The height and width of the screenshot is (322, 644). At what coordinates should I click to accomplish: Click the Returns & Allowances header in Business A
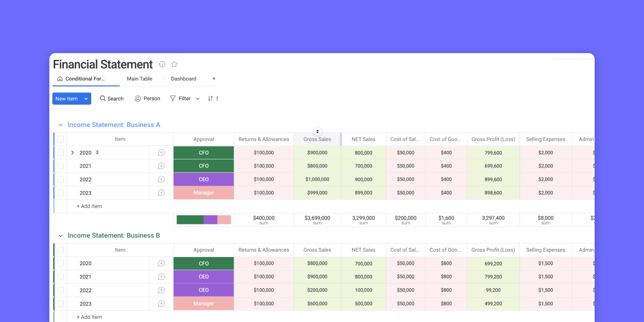pos(264,139)
